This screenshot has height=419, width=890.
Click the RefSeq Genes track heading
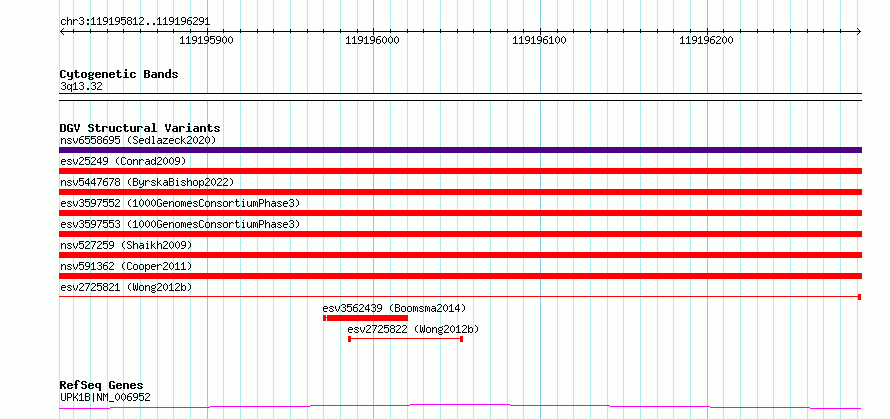tap(101, 386)
